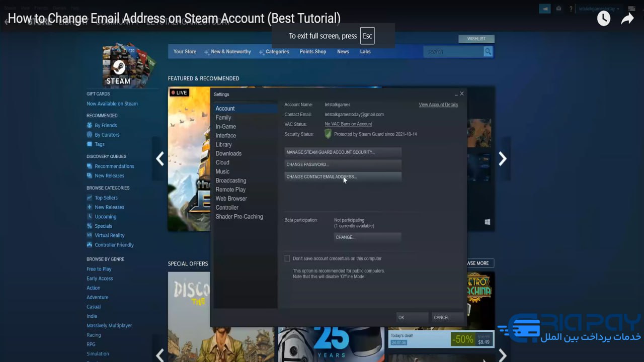Show next featured game with right arrow
Screen dimensions: 644x362
coord(502,159)
